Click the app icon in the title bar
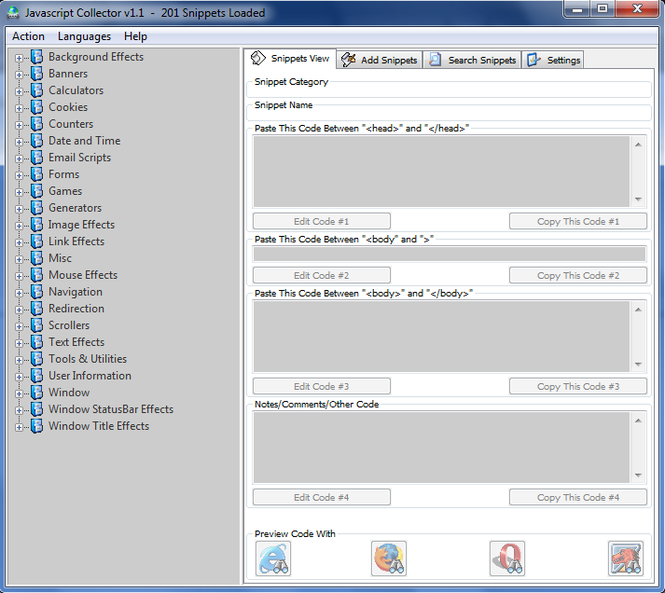 click(13, 13)
